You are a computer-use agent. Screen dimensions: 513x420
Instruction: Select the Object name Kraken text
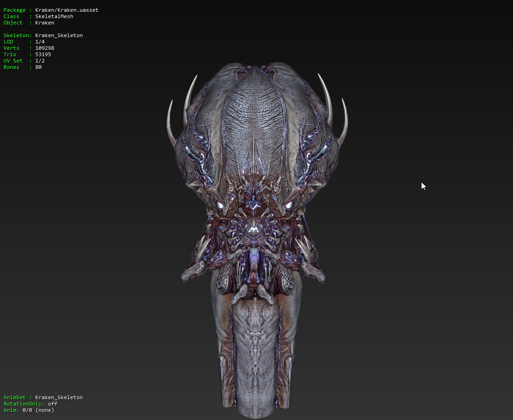pyautogui.click(x=44, y=23)
